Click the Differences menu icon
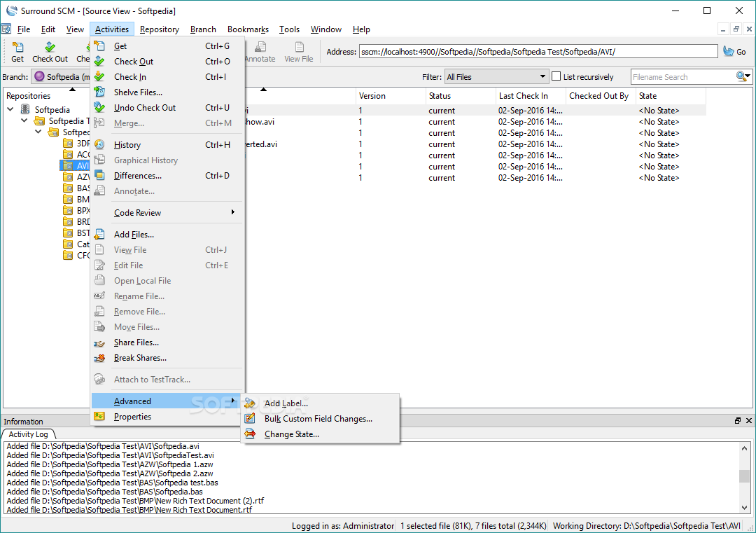Image resolution: width=756 pixels, height=533 pixels. (x=99, y=176)
